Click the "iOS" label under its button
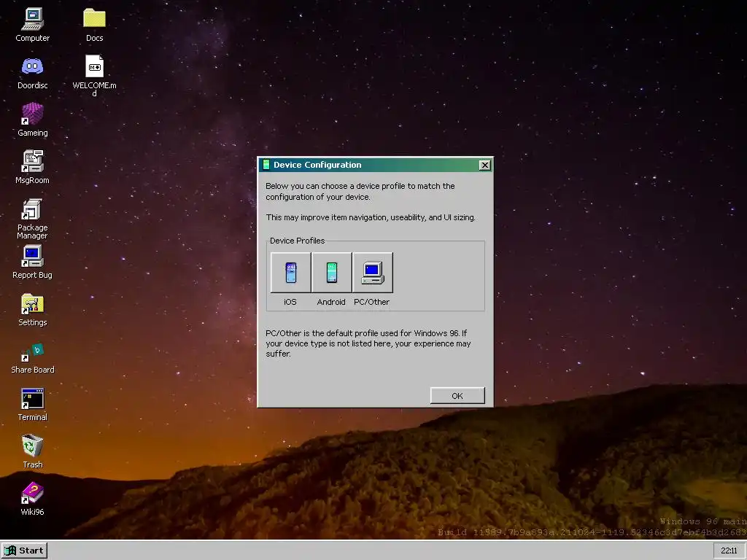 (290, 302)
